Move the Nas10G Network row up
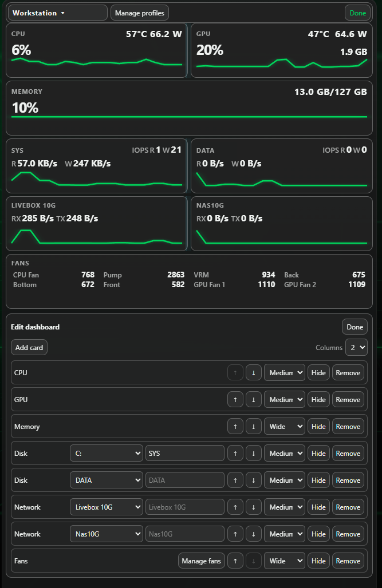The height and width of the screenshot is (588, 382). [x=235, y=534]
